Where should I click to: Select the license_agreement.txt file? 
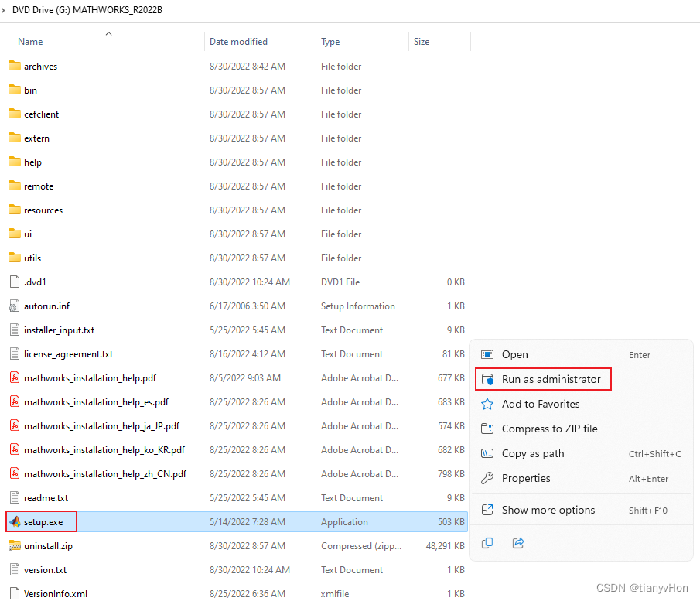click(x=68, y=354)
